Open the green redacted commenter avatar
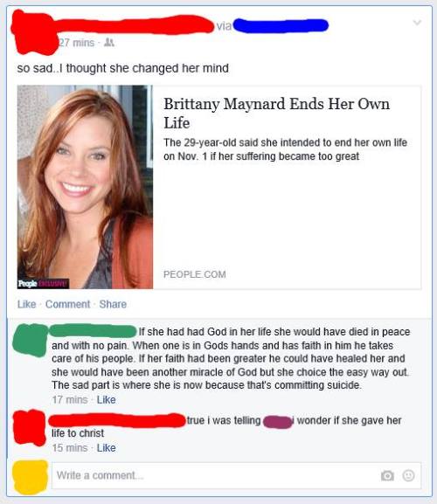Viewport: 437px width, 504px height. coord(31,340)
